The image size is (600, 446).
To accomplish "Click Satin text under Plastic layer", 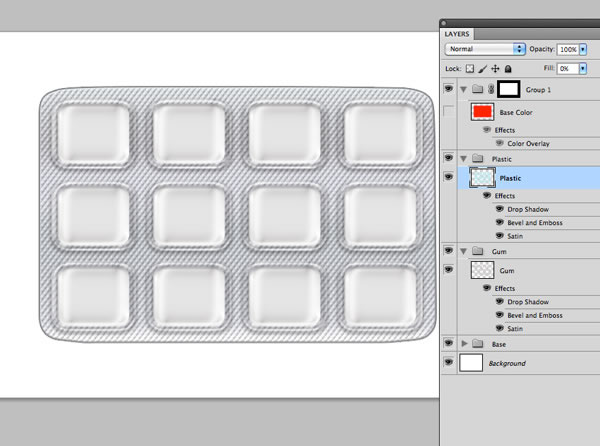I will (x=515, y=236).
